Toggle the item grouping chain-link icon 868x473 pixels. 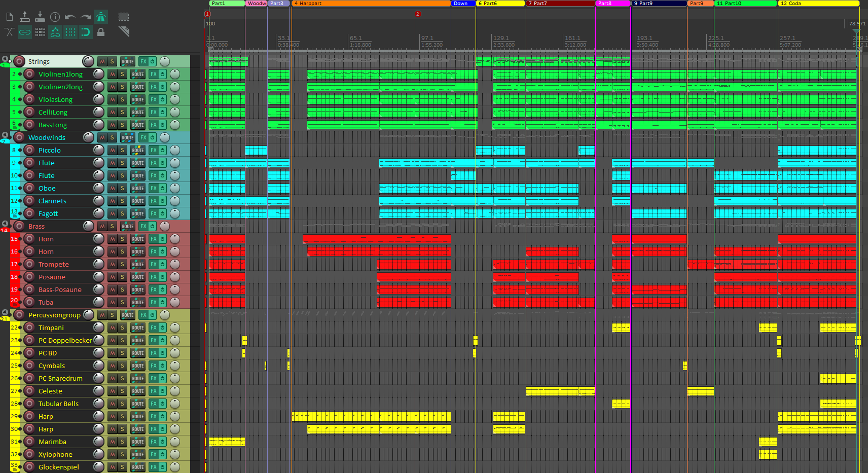25,32
